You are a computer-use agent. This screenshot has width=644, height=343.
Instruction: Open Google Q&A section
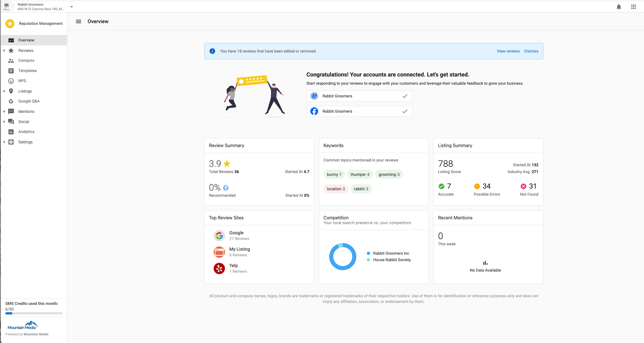(29, 101)
